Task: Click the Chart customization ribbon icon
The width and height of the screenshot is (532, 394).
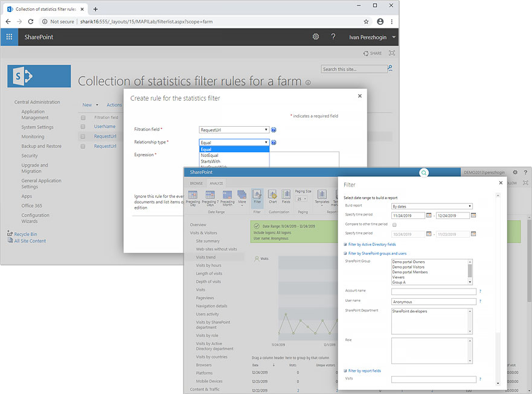Action: [272, 197]
